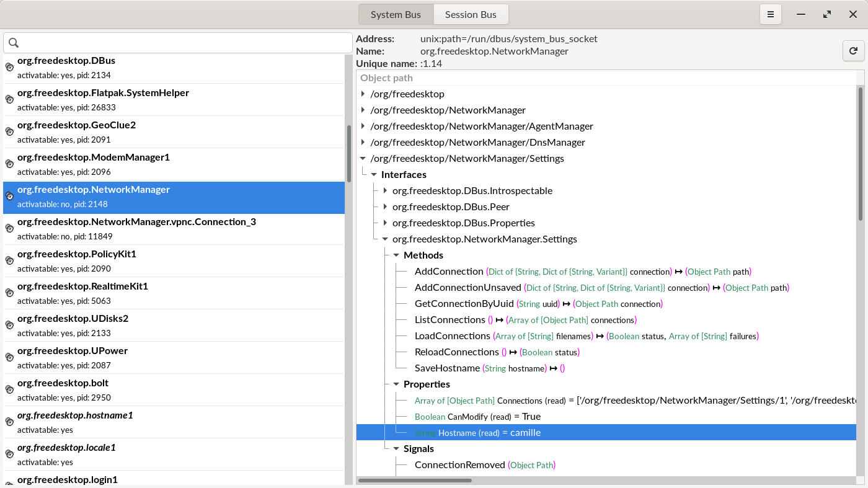Image resolution: width=868 pixels, height=488 pixels.
Task: Switch to the Session Bus tab
Action: (x=471, y=14)
